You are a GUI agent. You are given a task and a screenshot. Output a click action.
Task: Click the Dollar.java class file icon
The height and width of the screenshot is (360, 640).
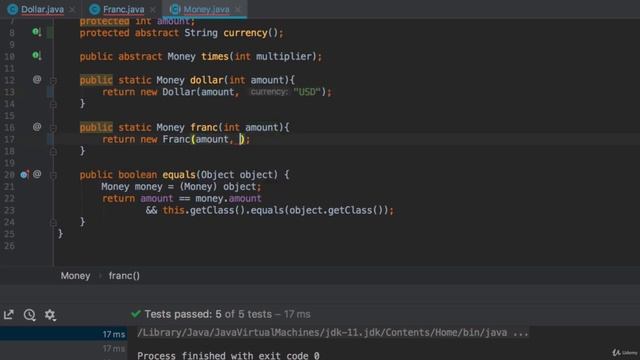(13, 9)
